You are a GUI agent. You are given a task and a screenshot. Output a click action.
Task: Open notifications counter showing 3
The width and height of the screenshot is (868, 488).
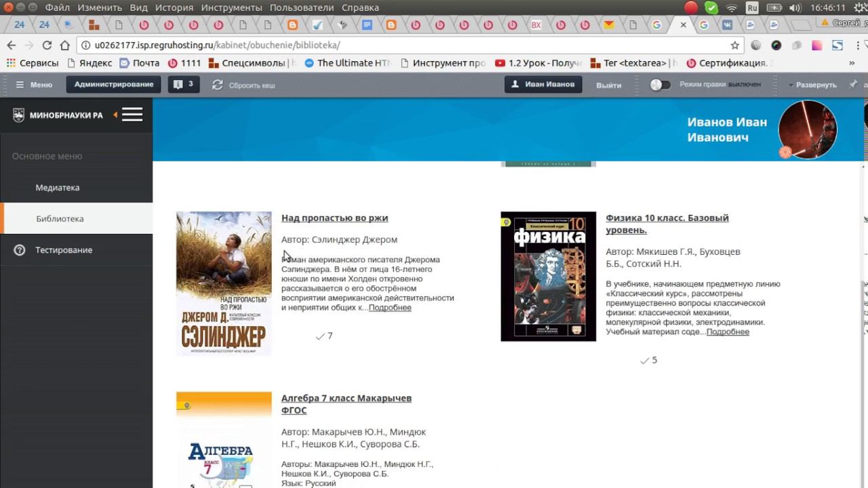point(184,85)
